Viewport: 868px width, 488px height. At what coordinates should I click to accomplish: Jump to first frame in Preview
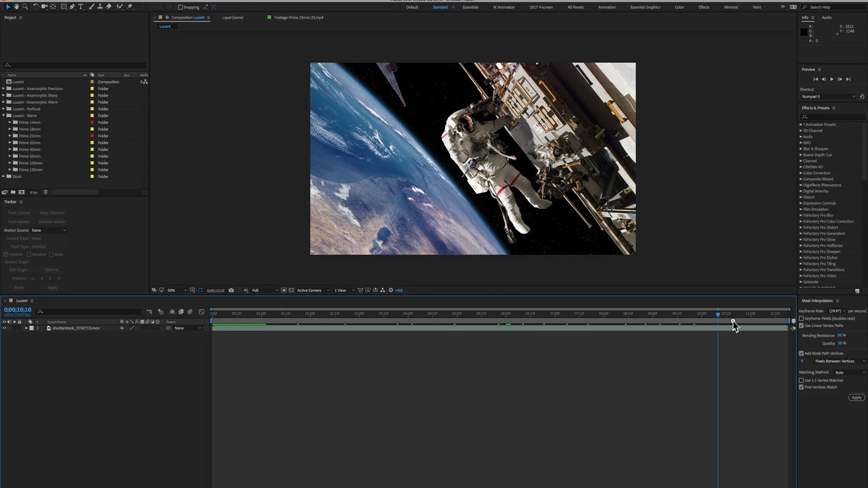816,80
